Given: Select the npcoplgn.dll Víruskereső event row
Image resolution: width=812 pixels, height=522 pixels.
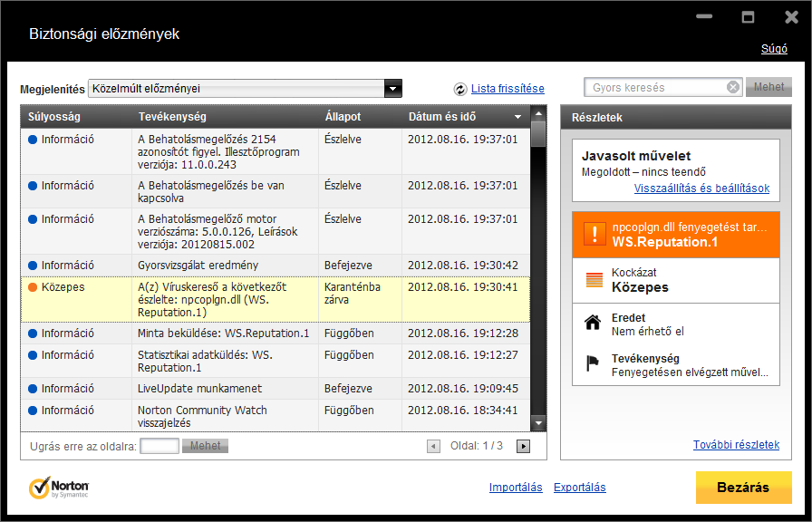Looking at the screenshot, I should pos(275,299).
